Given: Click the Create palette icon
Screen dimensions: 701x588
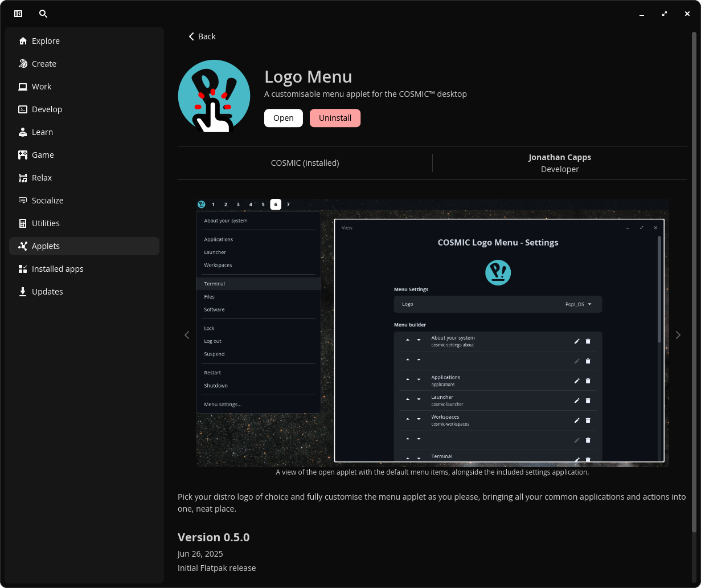Looking at the screenshot, I should point(23,64).
